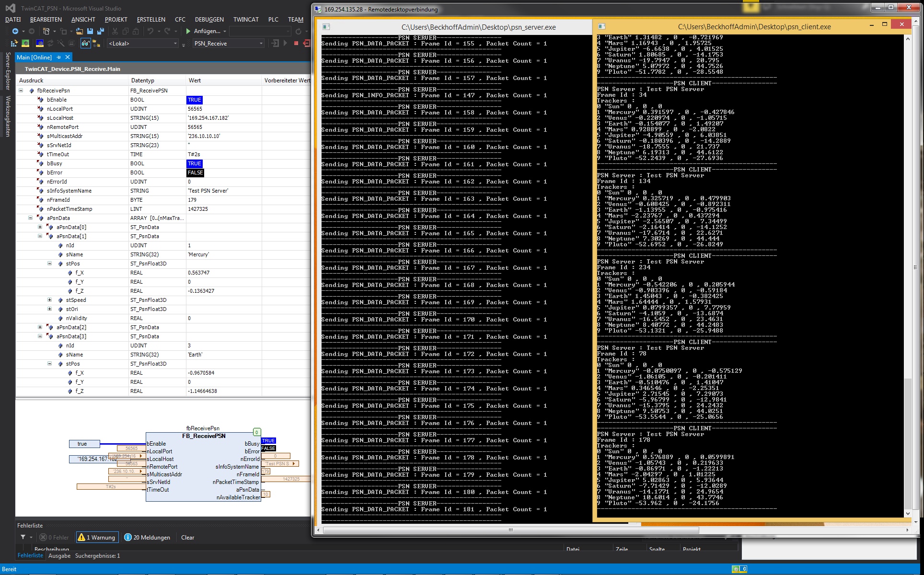Click the Save floppy disk icon
This screenshot has height=575, width=924.
90,31
